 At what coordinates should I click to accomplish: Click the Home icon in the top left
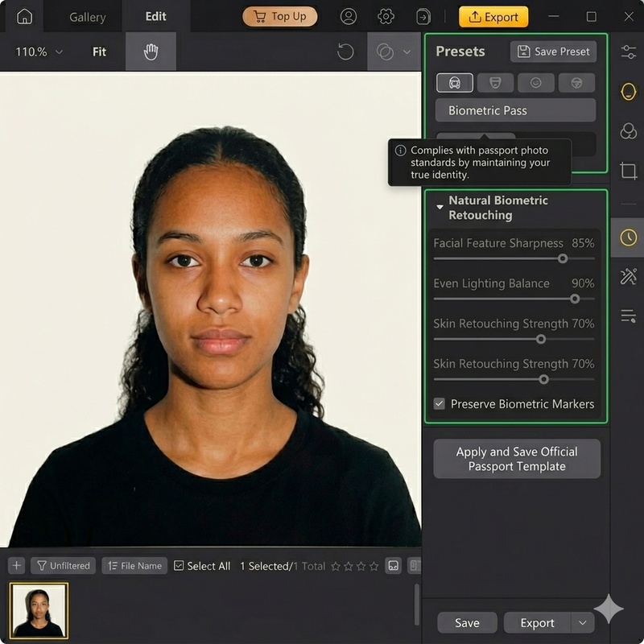(23, 16)
